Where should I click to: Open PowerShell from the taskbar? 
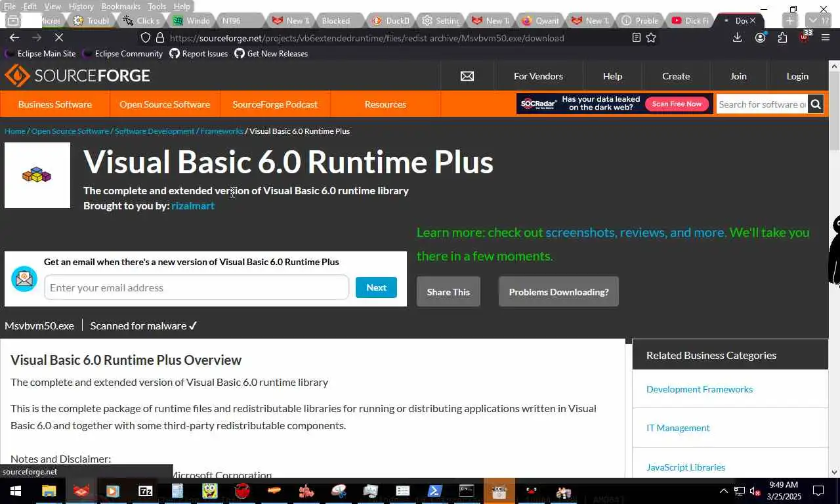435,491
